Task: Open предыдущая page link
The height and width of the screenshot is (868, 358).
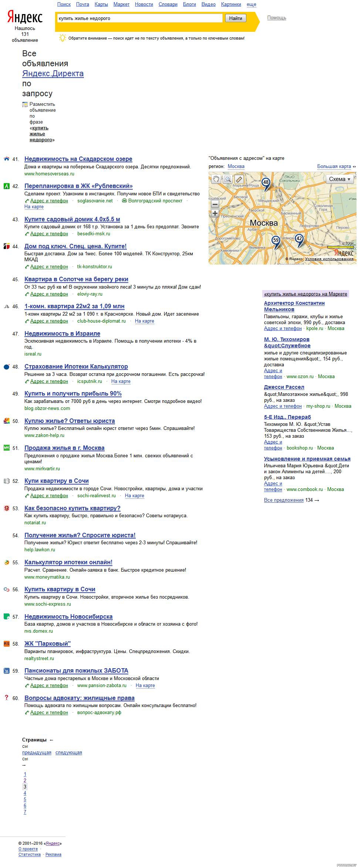Action: coord(37,753)
